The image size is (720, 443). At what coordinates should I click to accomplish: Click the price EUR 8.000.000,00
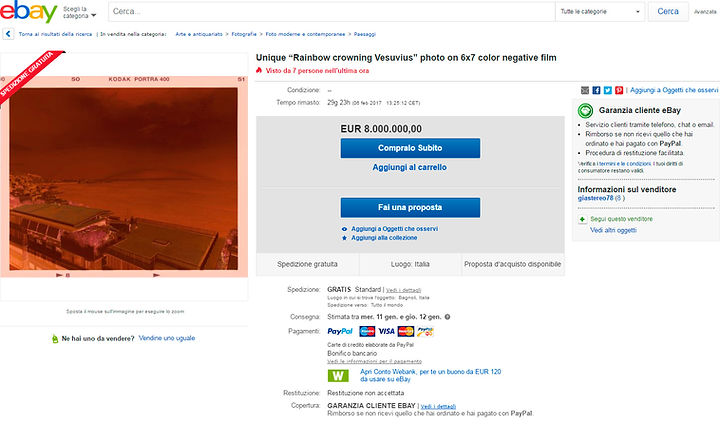(x=381, y=129)
